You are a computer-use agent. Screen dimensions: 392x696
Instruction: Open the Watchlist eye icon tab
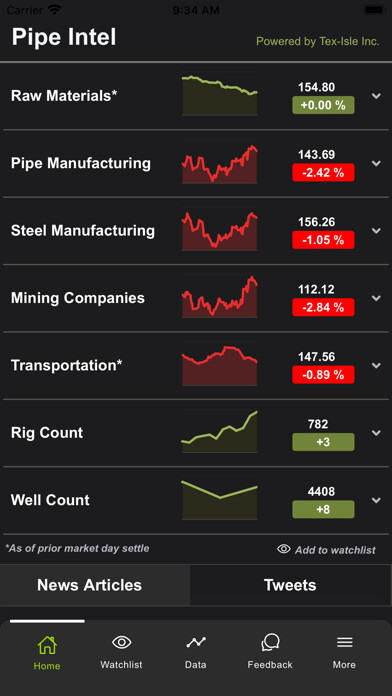click(x=121, y=642)
